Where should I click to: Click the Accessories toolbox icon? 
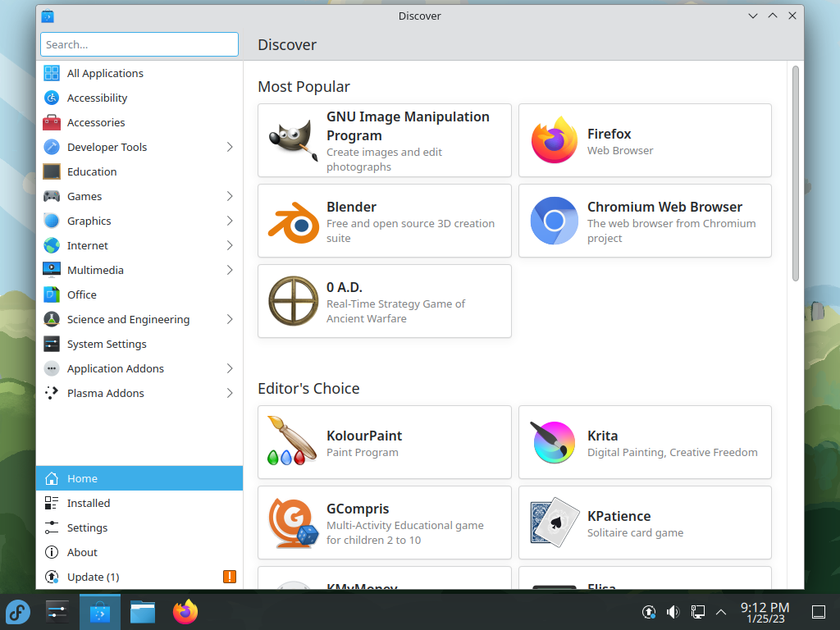tap(52, 122)
